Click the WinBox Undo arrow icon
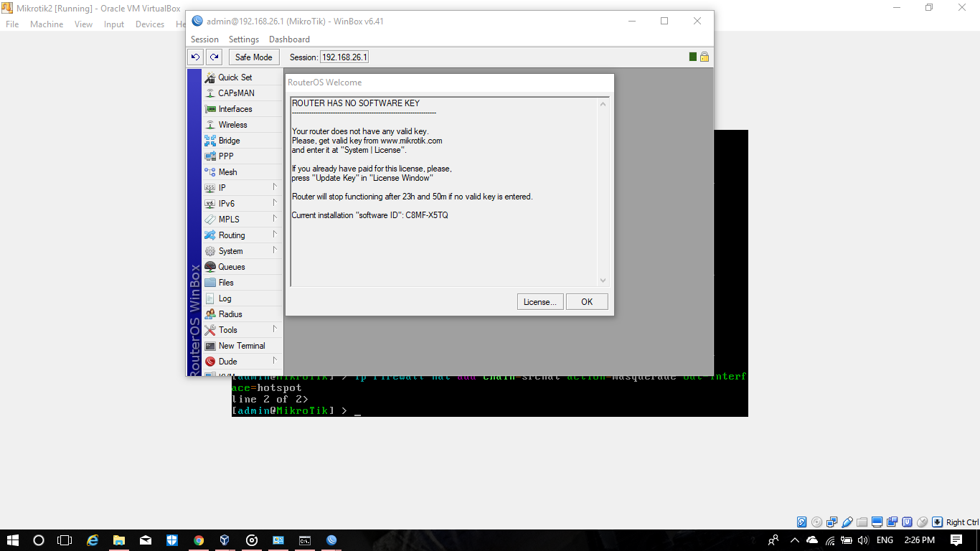 click(x=195, y=57)
